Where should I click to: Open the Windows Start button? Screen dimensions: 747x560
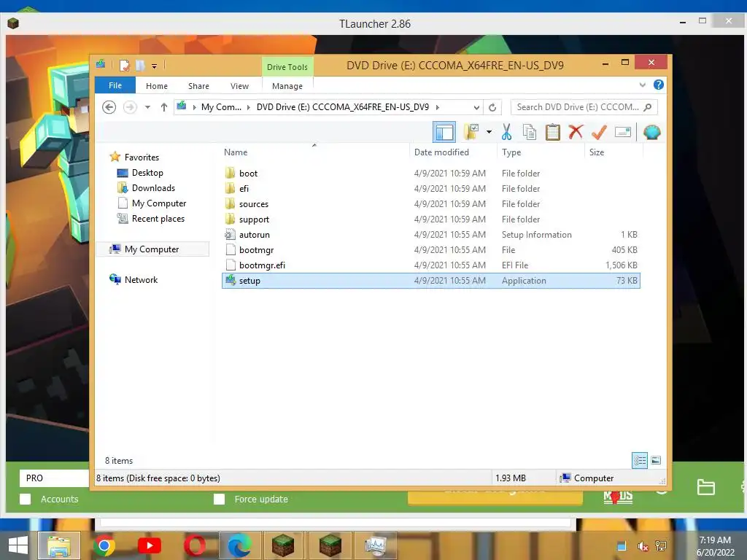18,545
